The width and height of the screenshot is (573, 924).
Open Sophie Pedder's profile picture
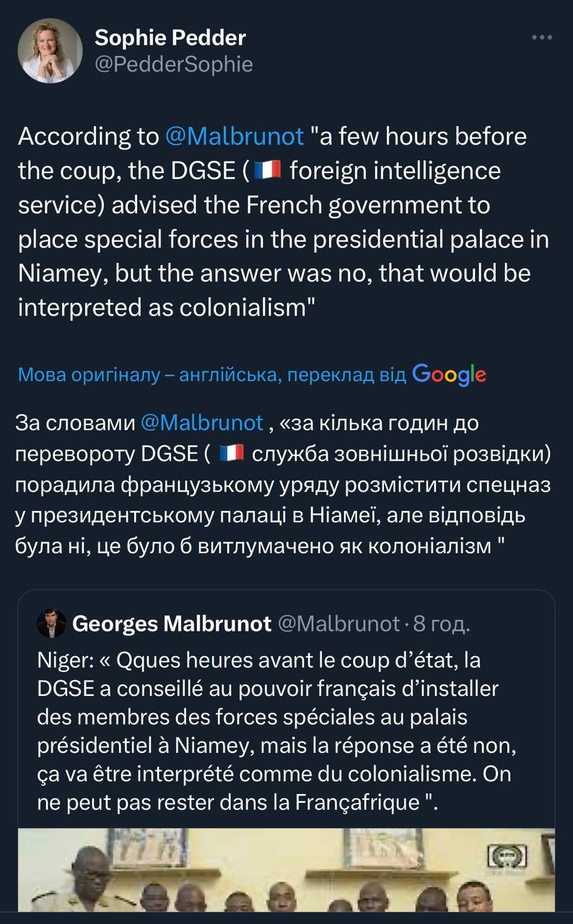[x=50, y=51]
